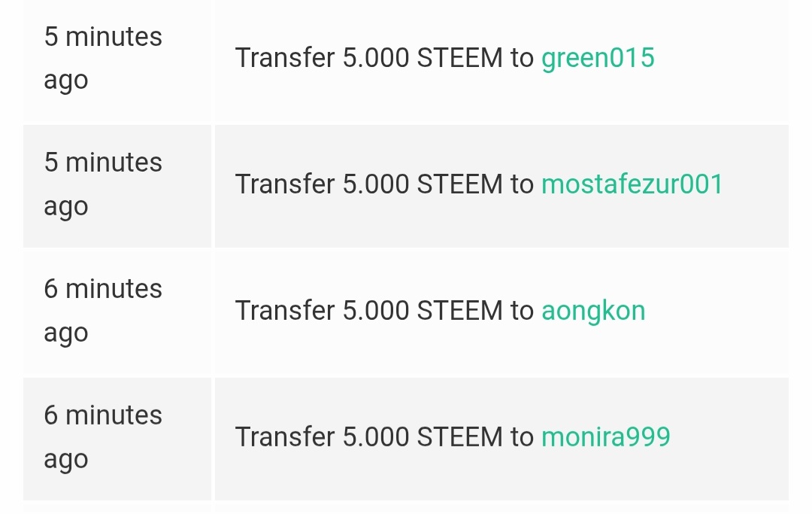The height and width of the screenshot is (514, 812).
Task: Go to the monira999 profile link
Action: coord(605,437)
